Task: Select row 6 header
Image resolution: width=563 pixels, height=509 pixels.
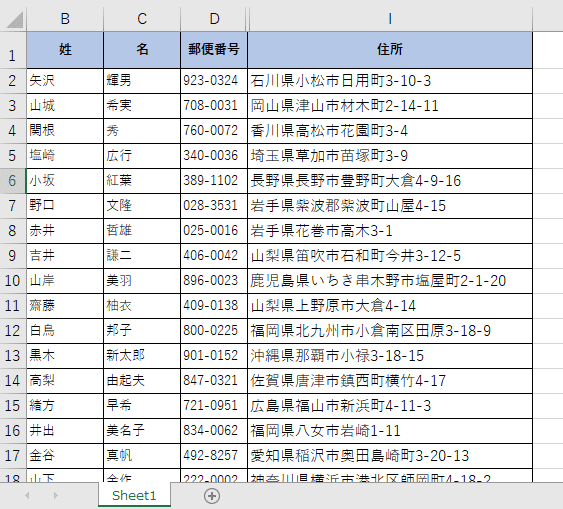Action: (x=13, y=181)
